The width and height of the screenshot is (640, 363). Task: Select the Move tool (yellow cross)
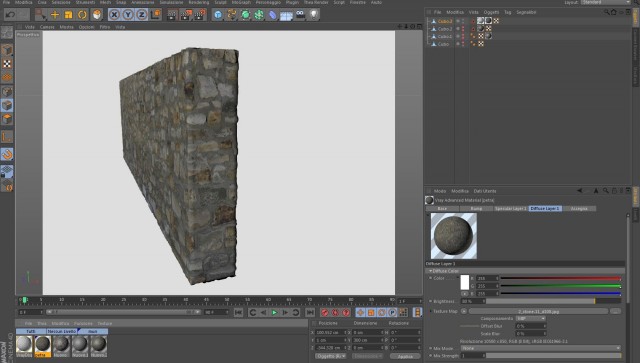click(55, 15)
